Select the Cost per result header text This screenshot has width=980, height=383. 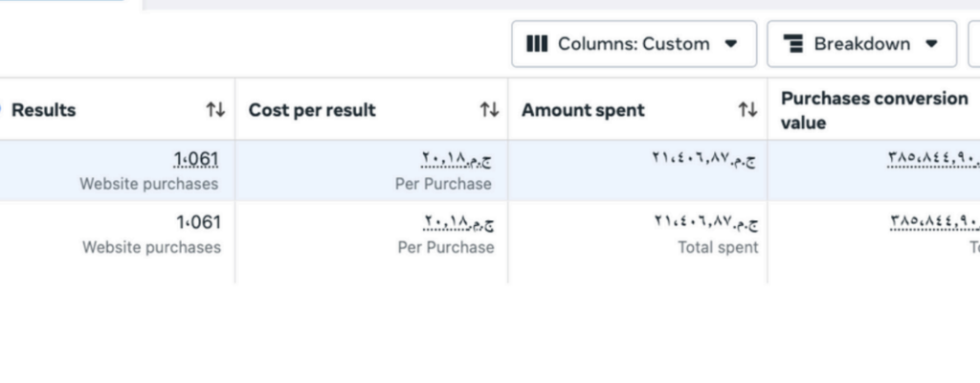coord(312,110)
